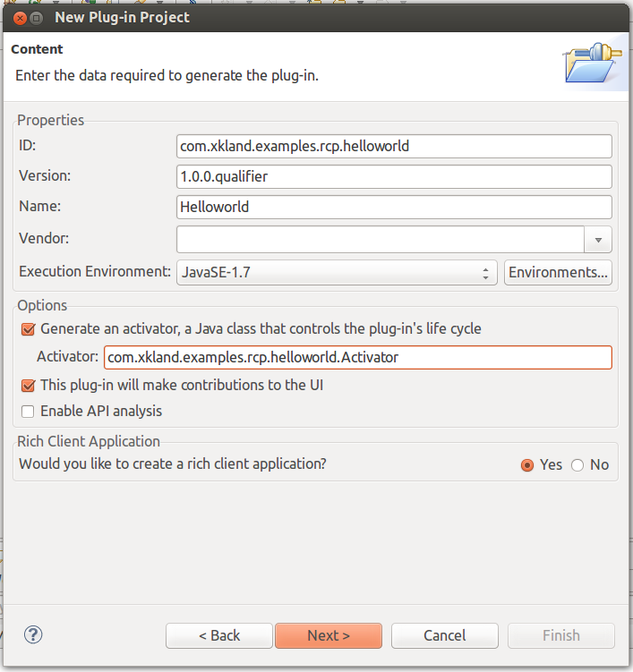Click the 'Content' page heading
This screenshot has width=633, height=672.
(x=37, y=49)
